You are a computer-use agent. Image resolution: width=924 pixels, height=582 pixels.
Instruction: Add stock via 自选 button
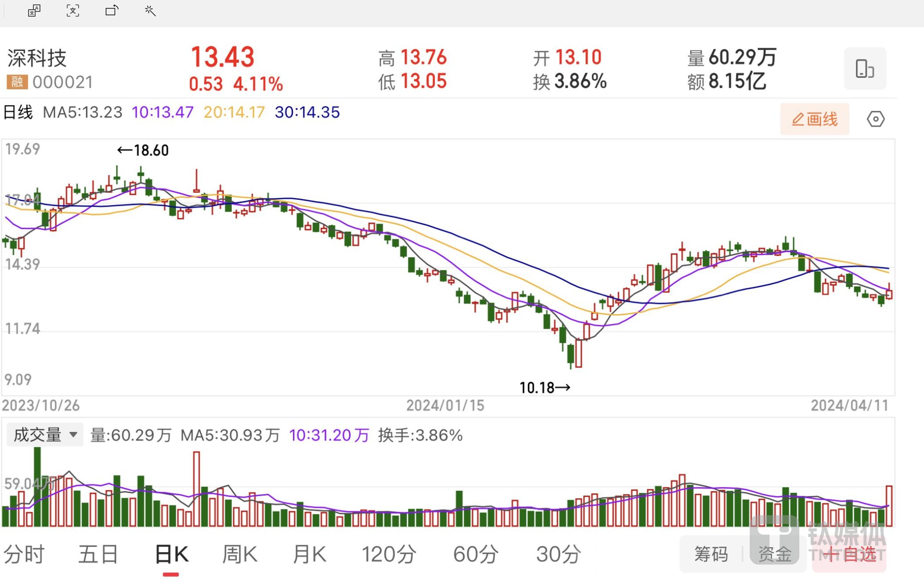(x=849, y=554)
